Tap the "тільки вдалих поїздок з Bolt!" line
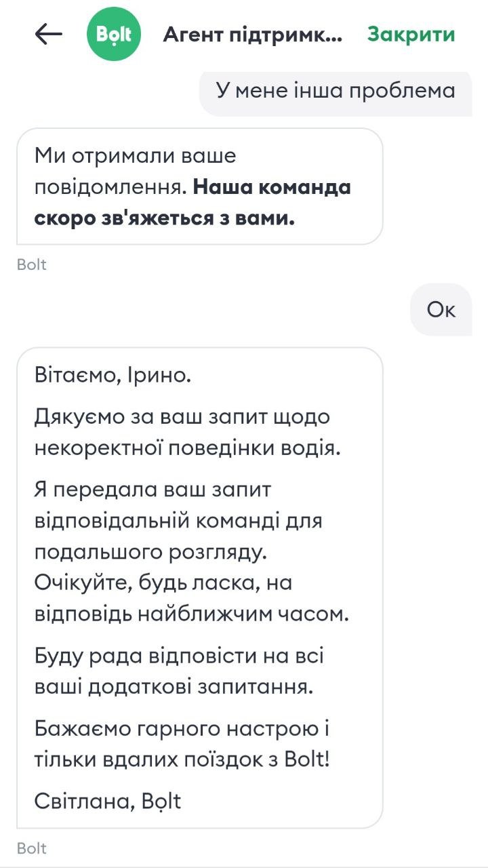The width and height of the screenshot is (488, 868). pos(182,759)
